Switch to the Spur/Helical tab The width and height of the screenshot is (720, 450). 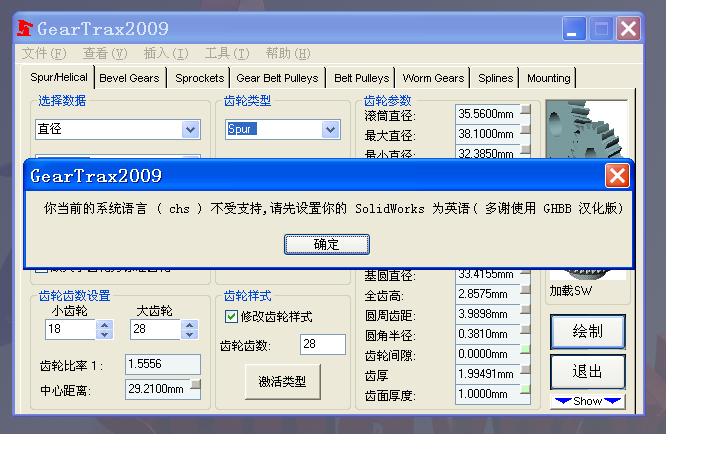(59, 77)
